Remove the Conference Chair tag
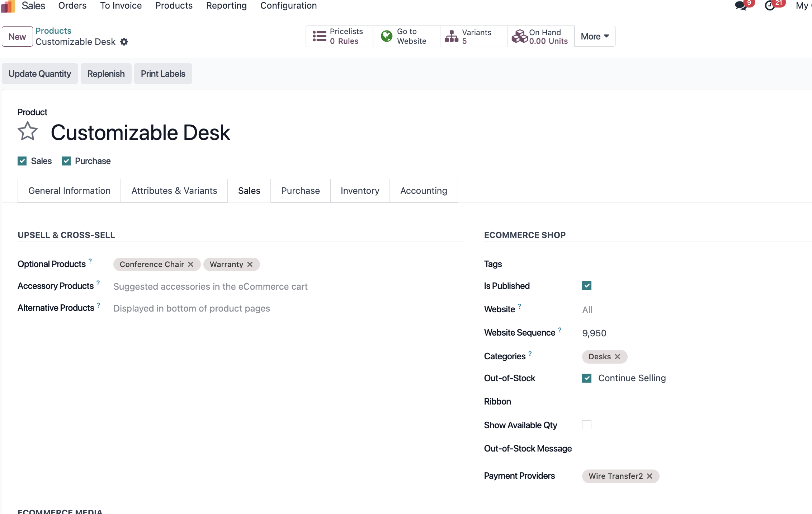Image resolution: width=812 pixels, height=514 pixels. coord(191,265)
